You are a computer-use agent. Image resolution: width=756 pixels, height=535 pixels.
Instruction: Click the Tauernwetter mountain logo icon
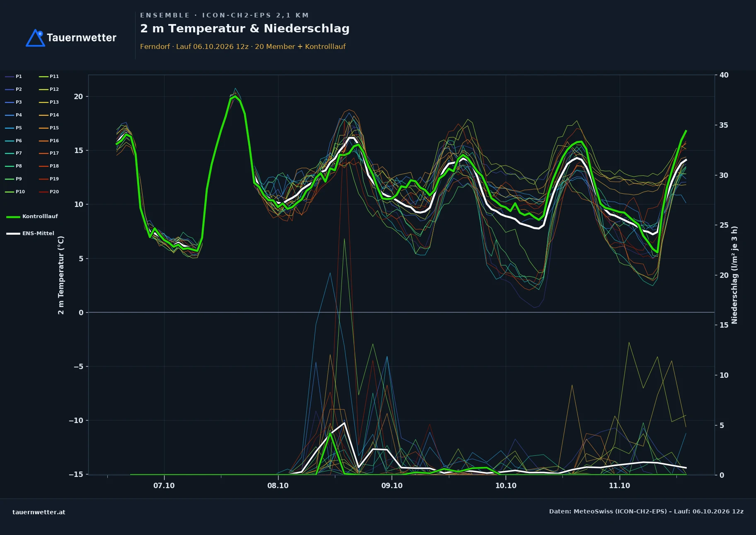click(x=35, y=38)
